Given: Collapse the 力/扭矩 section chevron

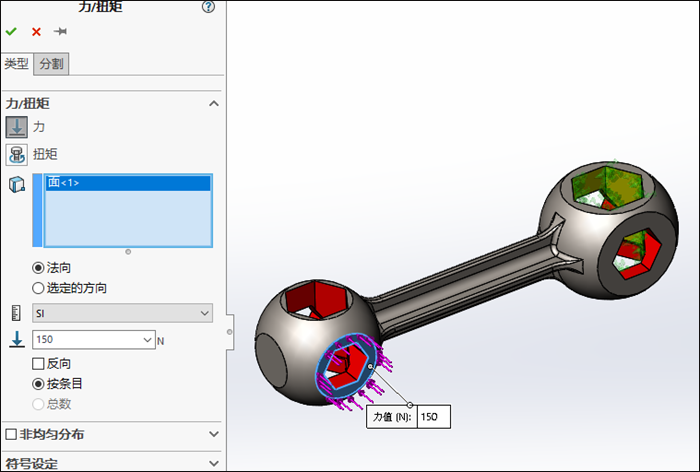Looking at the screenshot, I should pyautogui.click(x=214, y=104).
